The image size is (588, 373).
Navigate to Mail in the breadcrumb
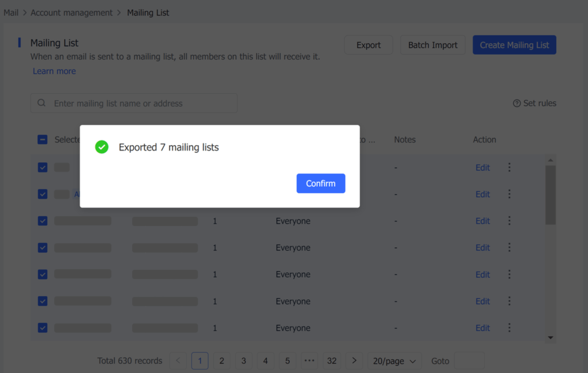(11, 12)
